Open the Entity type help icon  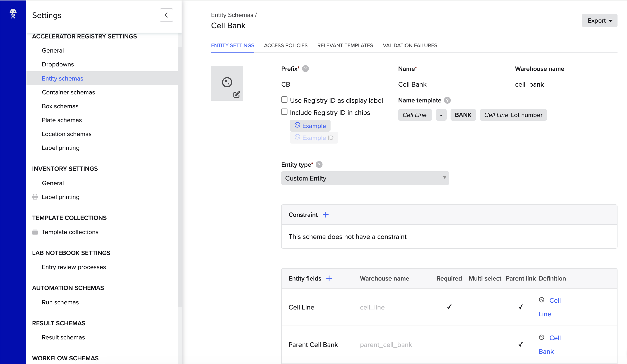point(319,164)
